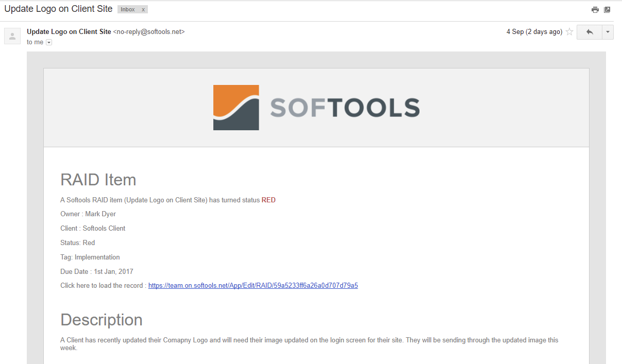The image size is (622, 364).
Task: Click the 'Due Date : 1st Jan, 2017' line
Action: [x=97, y=272]
